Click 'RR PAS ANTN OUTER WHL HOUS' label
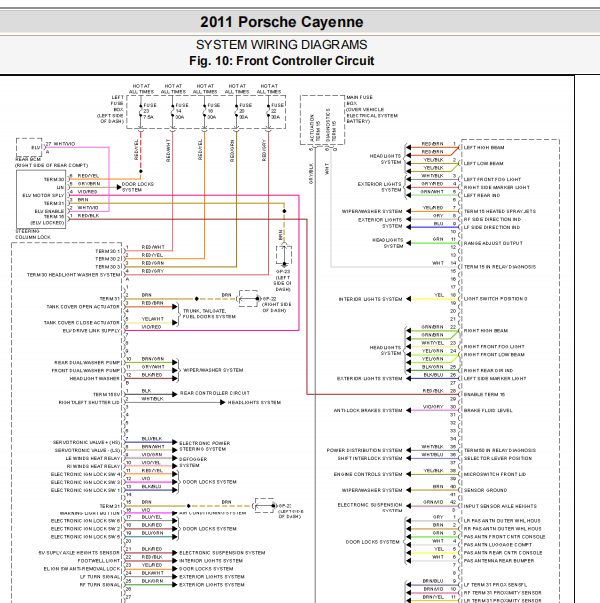 (502, 529)
